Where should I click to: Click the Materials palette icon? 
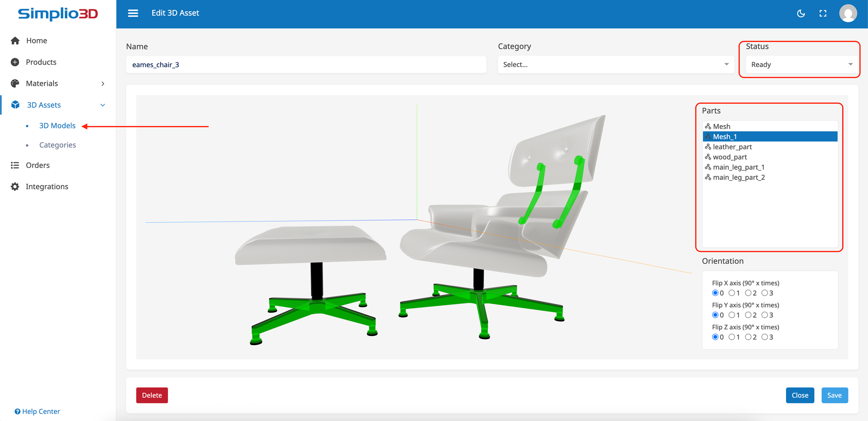click(x=14, y=83)
